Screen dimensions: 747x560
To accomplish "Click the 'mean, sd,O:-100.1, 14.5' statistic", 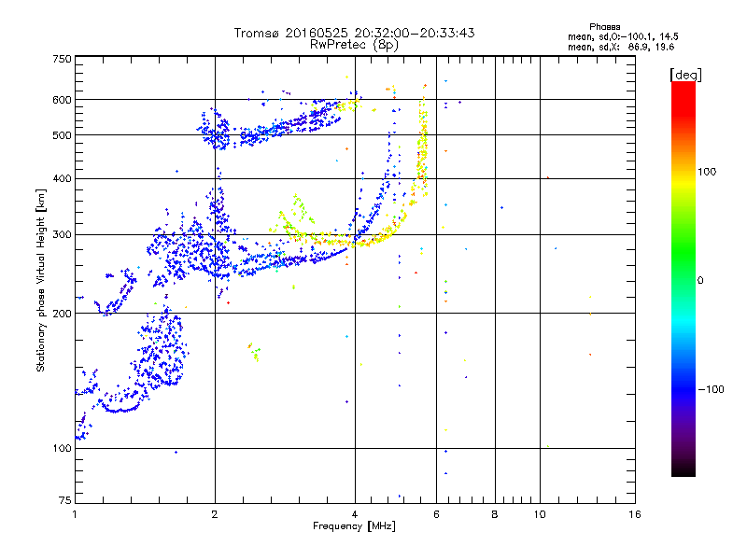I will click(x=623, y=36).
